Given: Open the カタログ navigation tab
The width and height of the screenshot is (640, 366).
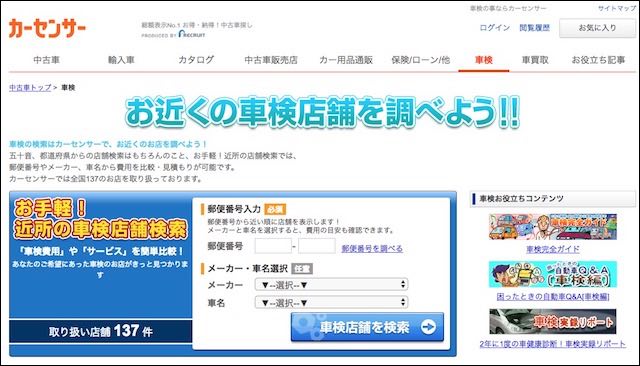Looking at the screenshot, I should [196, 60].
